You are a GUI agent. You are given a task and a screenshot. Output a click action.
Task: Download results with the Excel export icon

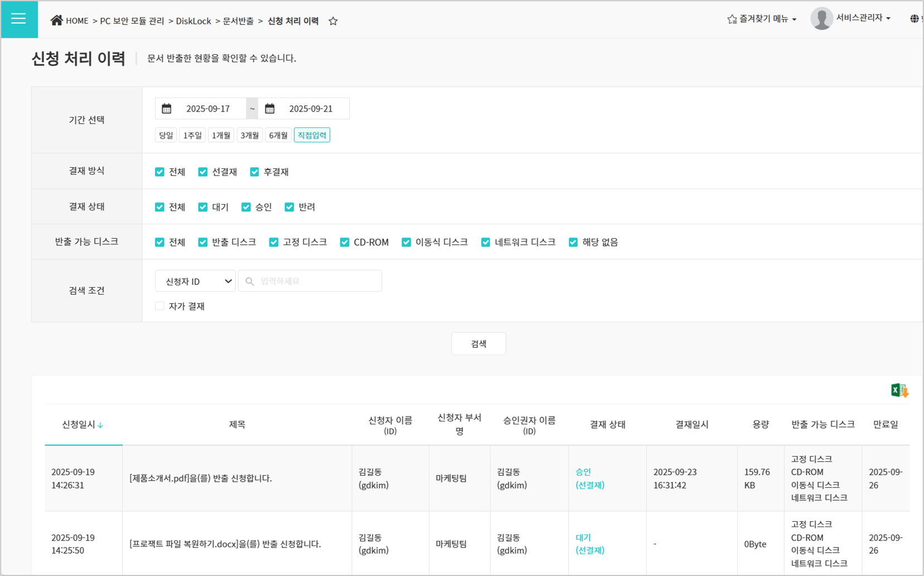899,391
